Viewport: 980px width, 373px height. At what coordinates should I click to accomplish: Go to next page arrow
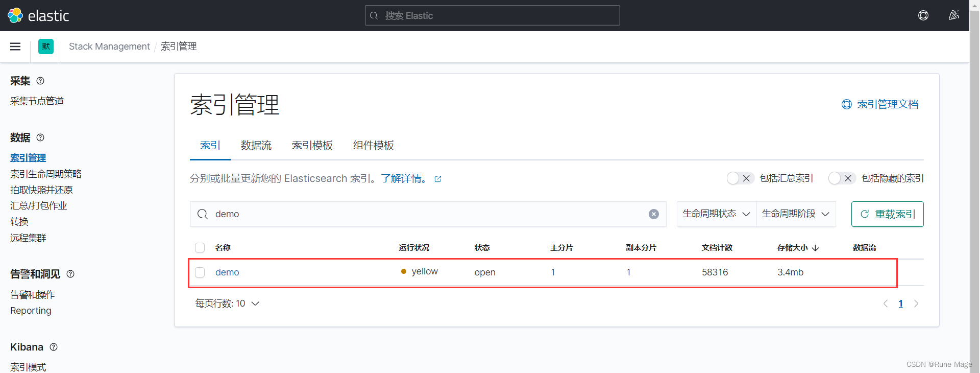click(x=916, y=304)
